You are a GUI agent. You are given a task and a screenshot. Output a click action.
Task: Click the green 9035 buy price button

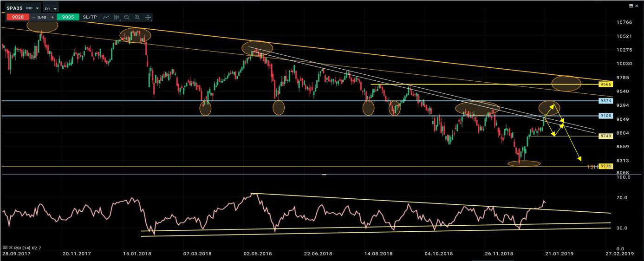(x=68, y=17)
